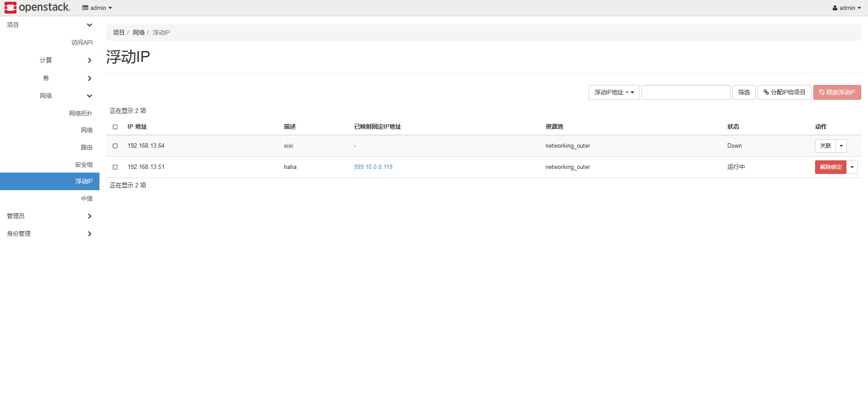Open the admin project selector dropdown
868x412 pixels.
click(97, 8)
